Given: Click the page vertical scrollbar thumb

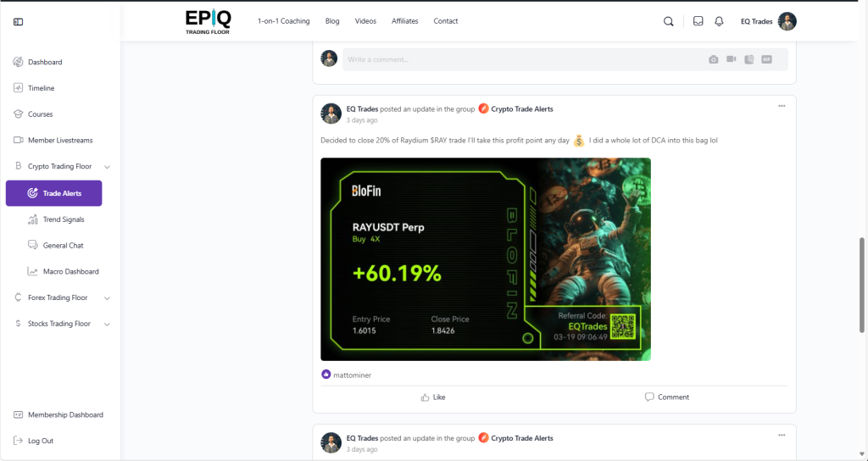Looking at the screenshot, I should pos(862,285).
